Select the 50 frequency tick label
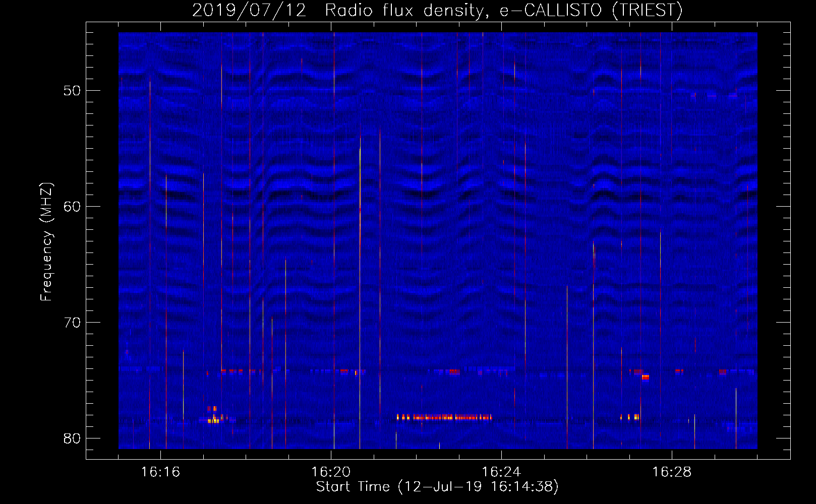This screenshot has height=504, width=816. 72,91
